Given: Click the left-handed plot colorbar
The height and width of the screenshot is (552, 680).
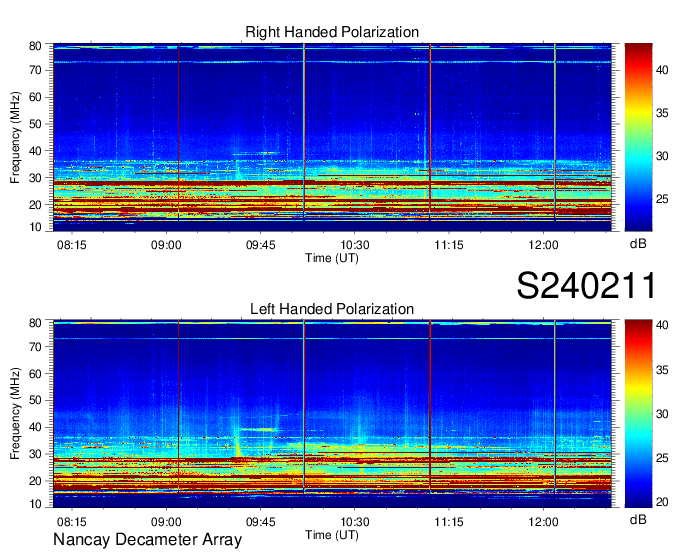Looking at the screenshot, I should tap(638, 414).
